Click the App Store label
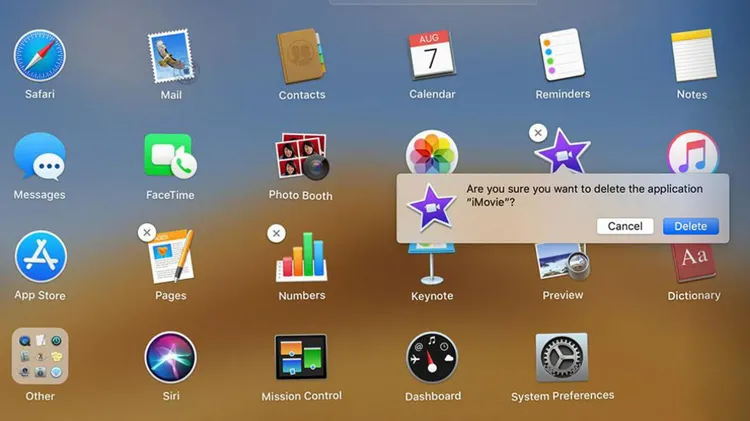 pyautogui.click(x=40, y=296)
